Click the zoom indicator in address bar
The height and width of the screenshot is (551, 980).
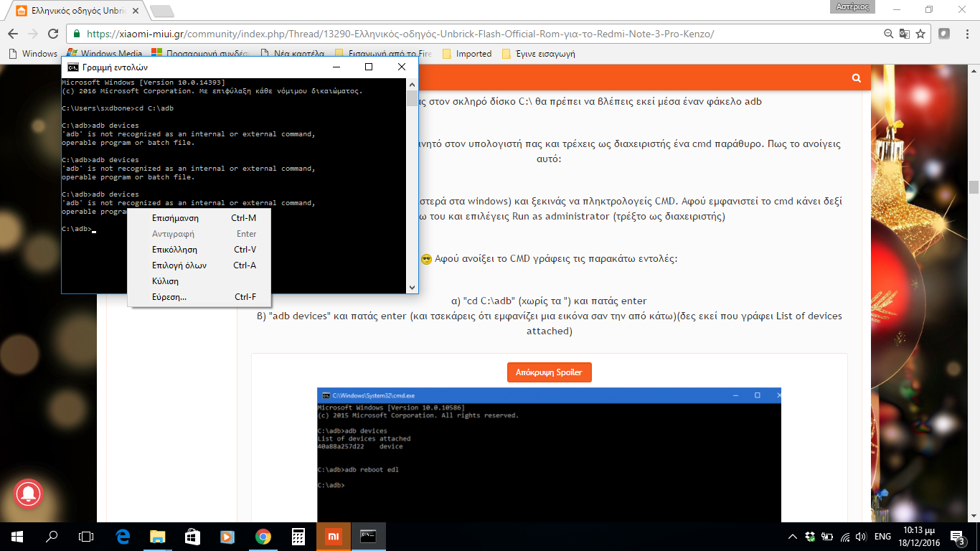click(890, 34)
